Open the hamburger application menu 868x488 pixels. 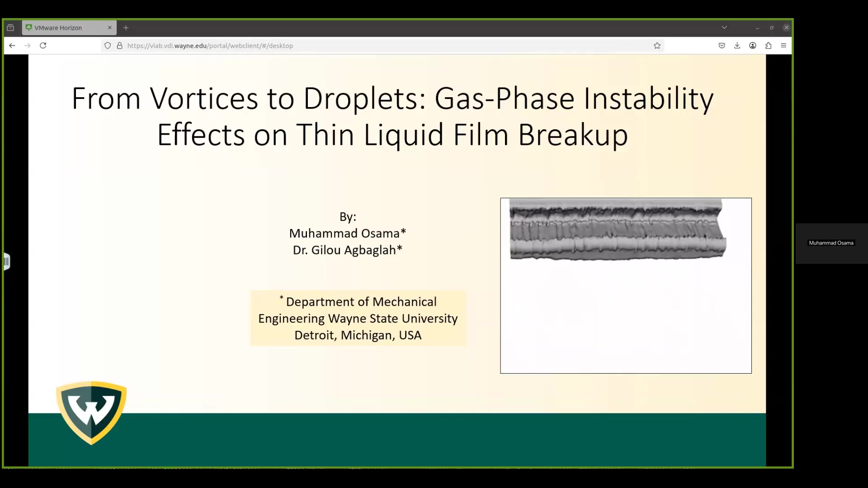tap(783, 46)
